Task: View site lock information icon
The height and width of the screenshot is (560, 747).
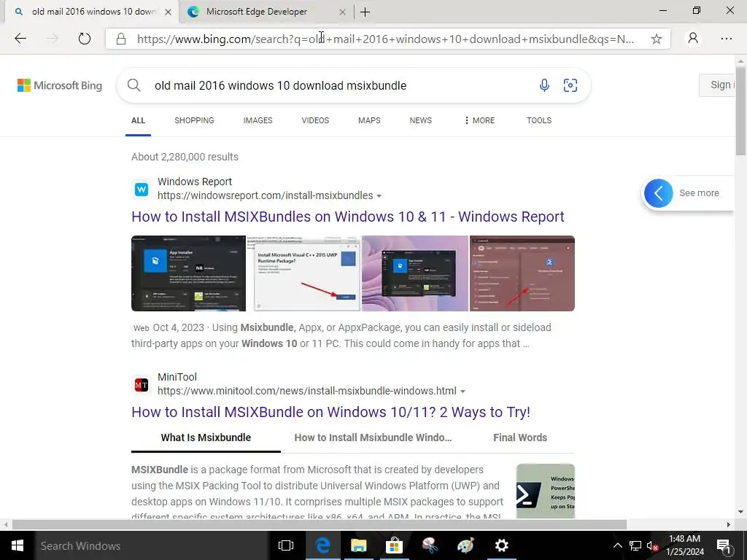Action: [121, 39]
